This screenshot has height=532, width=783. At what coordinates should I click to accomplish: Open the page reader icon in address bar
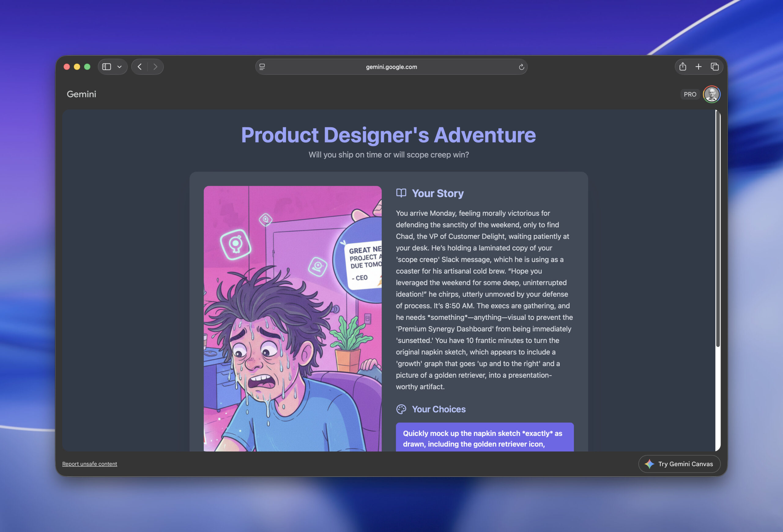[262, 67]
